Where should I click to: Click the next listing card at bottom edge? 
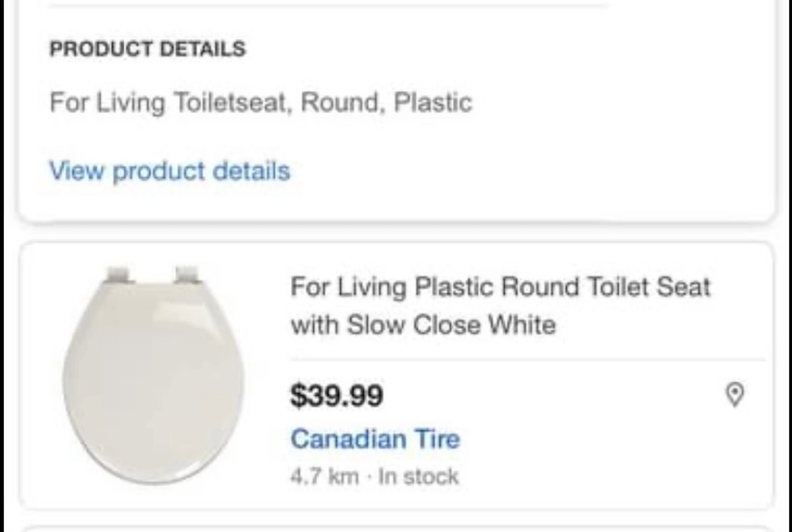[x=396, y=529]
